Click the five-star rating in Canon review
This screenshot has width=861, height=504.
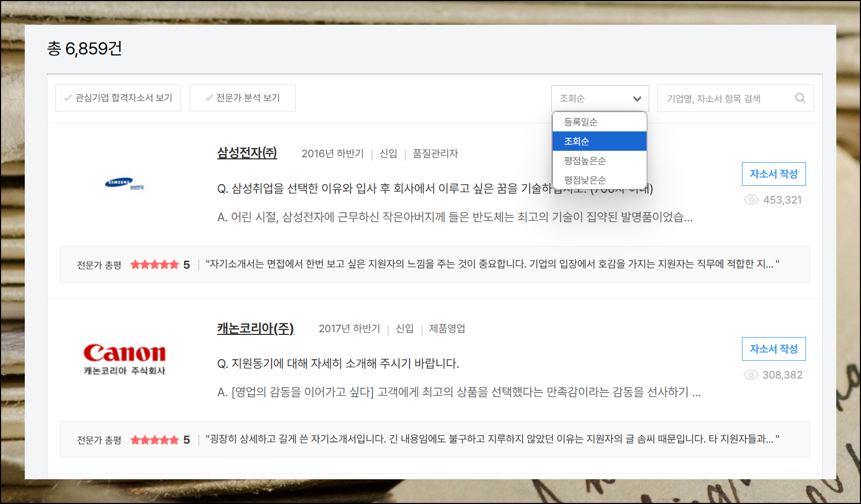coord(154,440)
